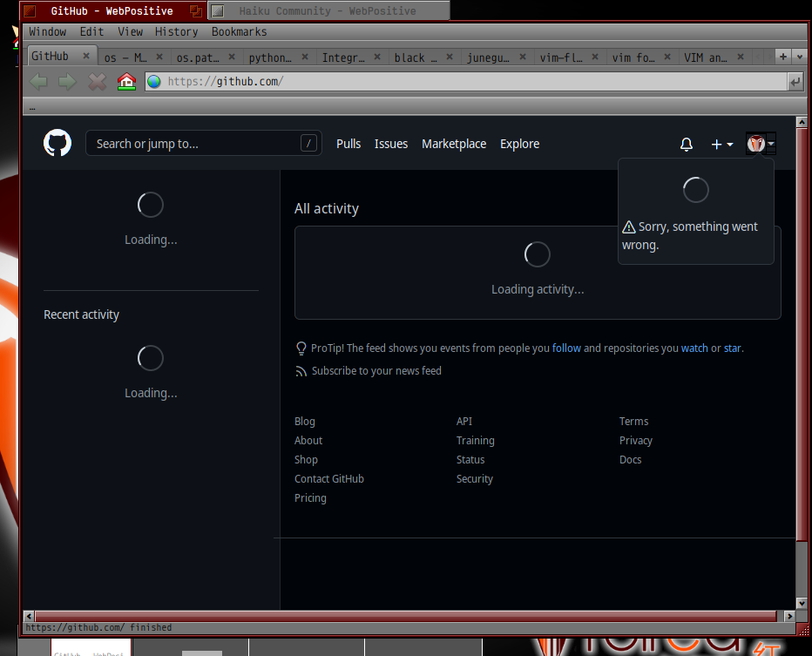Open the Shop footer link
Screen dimensions: 812x656
(x=306, y=460)
